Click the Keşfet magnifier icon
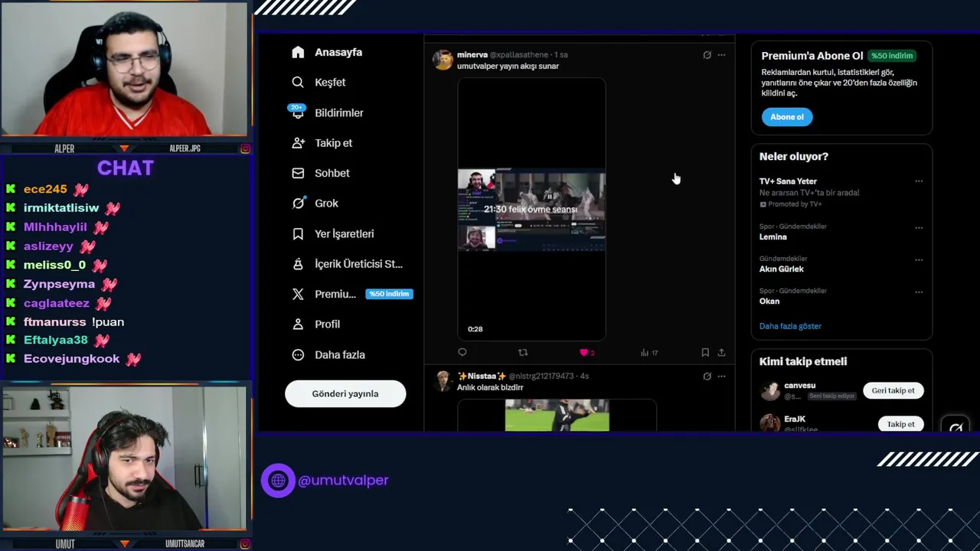Screen dimensions: 980x551 coord(298,82)
